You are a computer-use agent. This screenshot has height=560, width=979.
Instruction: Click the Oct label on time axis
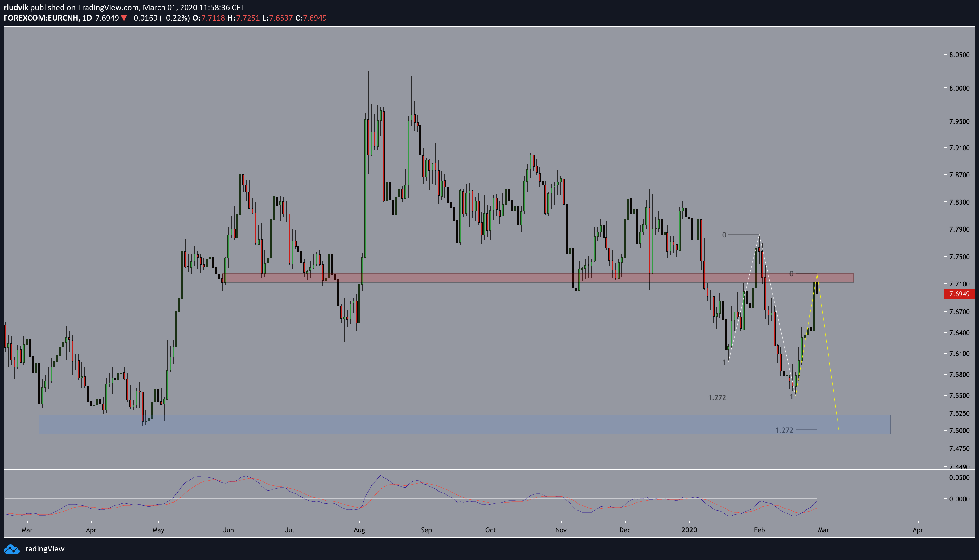coord(491,530)
